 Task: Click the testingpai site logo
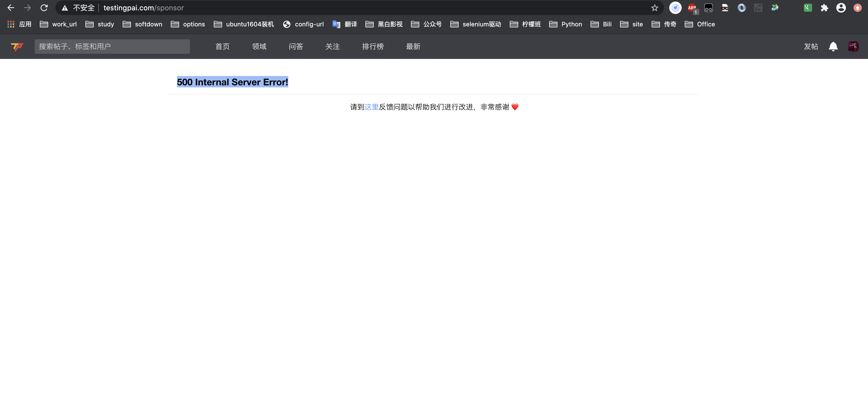17,47
